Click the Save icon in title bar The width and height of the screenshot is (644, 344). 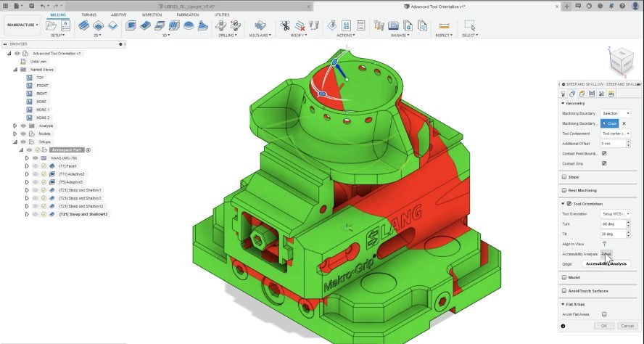[32, 6]
